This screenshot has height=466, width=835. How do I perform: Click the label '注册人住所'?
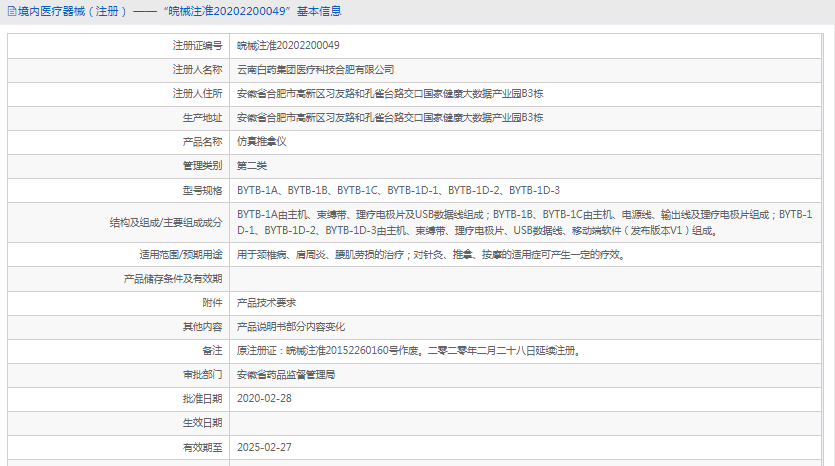coord(197,94)
